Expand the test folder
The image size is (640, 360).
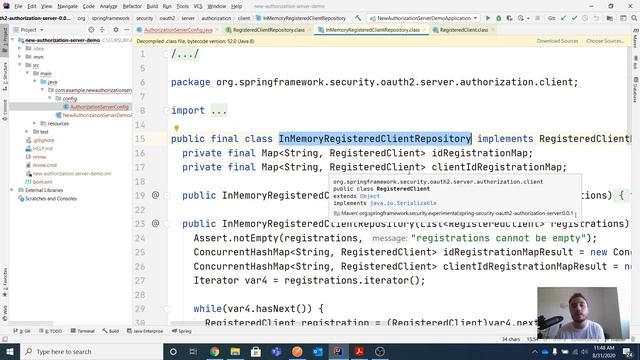point(27,132)
